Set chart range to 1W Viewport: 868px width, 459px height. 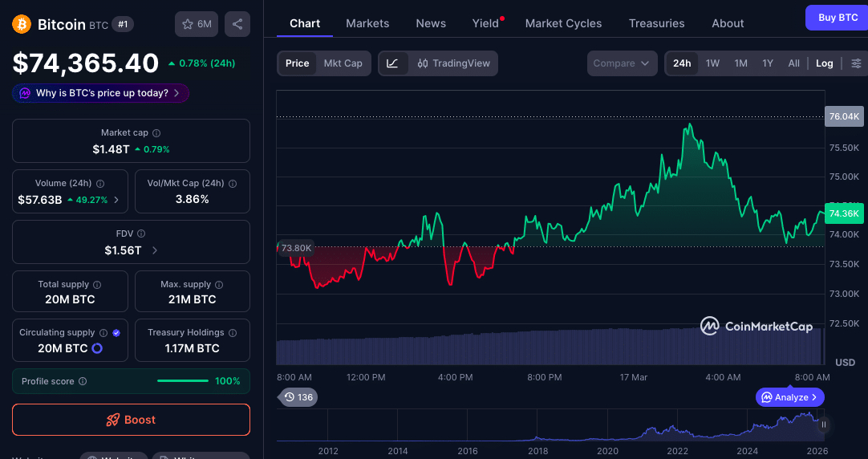712,63
